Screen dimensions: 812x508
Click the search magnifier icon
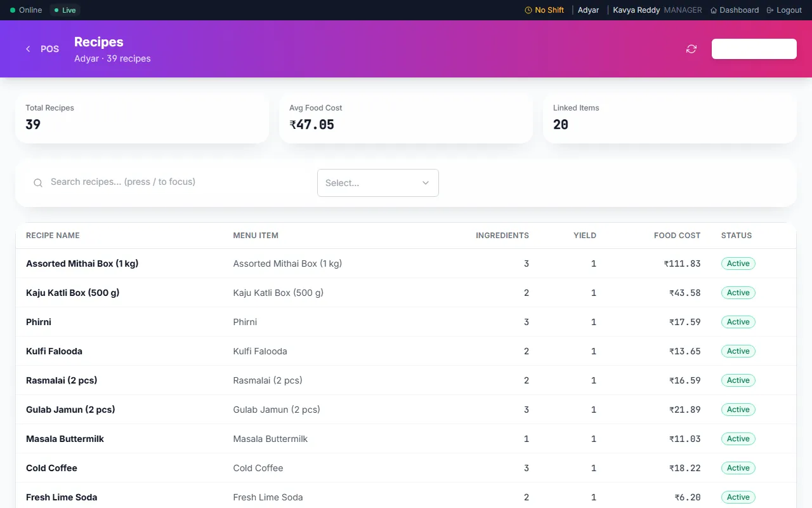point(38,182)
